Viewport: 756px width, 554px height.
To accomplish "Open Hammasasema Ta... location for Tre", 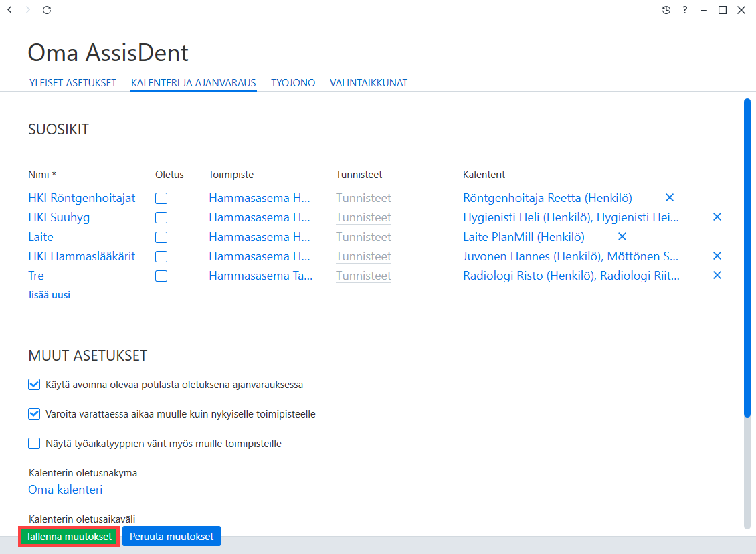I will coord(260,276).
